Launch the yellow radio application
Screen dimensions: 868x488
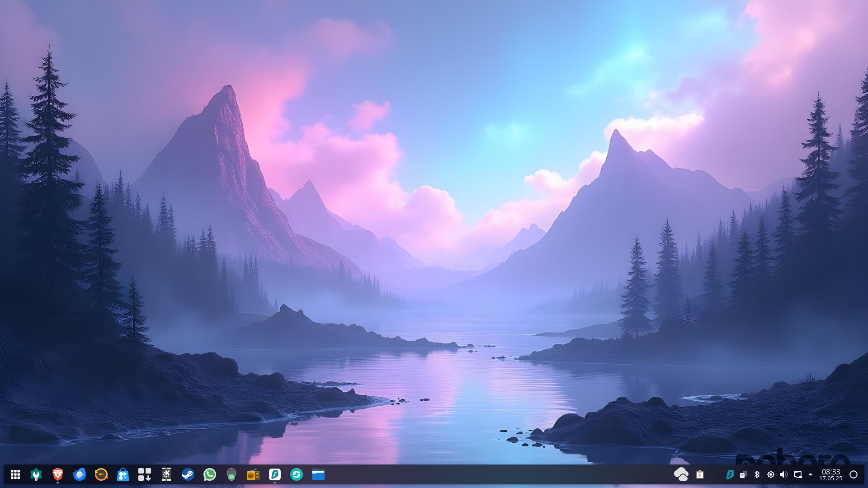(x=253, y=474)
